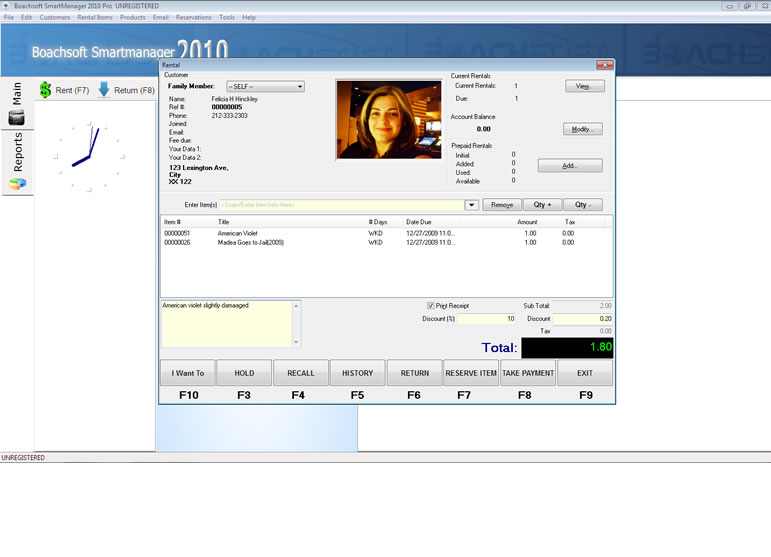Click View button for current rentals

click(583, 87)
